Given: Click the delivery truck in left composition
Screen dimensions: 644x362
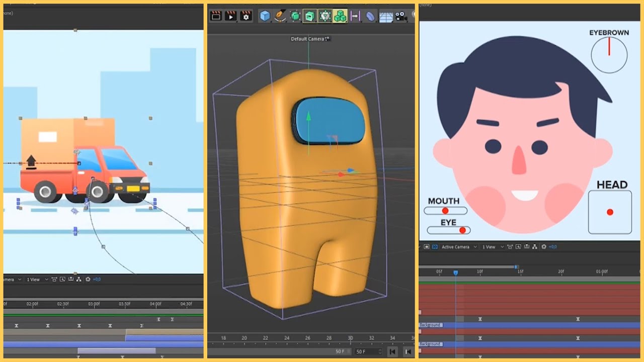Looking at the screenshot, I should 85,161.
